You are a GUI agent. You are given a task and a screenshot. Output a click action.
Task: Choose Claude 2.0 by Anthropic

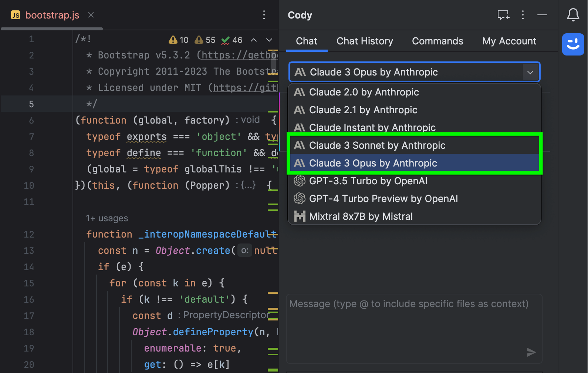pos(414,92)
